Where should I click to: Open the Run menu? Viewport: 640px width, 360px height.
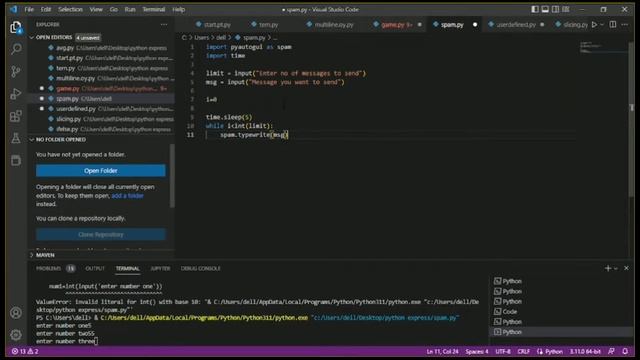tap(130, 9)
